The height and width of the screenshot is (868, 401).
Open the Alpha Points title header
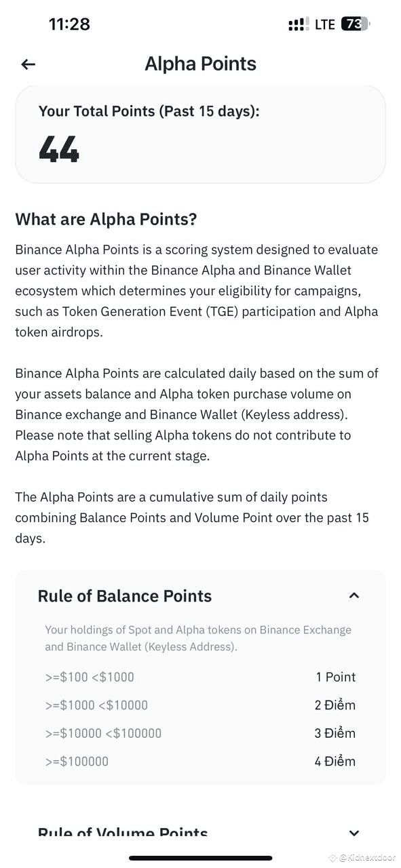tap(200, 63)
